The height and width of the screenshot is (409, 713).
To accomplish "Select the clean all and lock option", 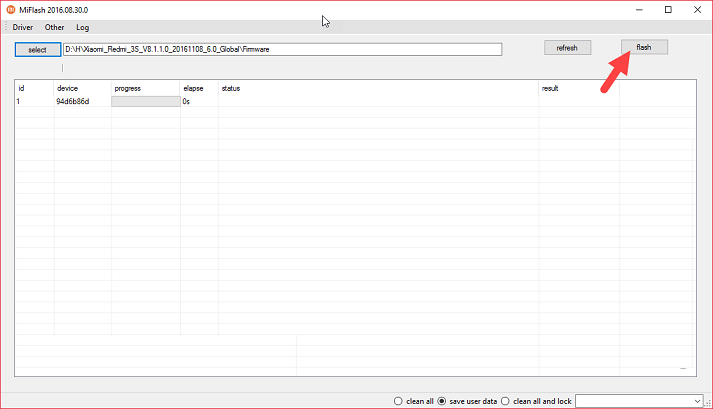I will (x=536, y=401).
